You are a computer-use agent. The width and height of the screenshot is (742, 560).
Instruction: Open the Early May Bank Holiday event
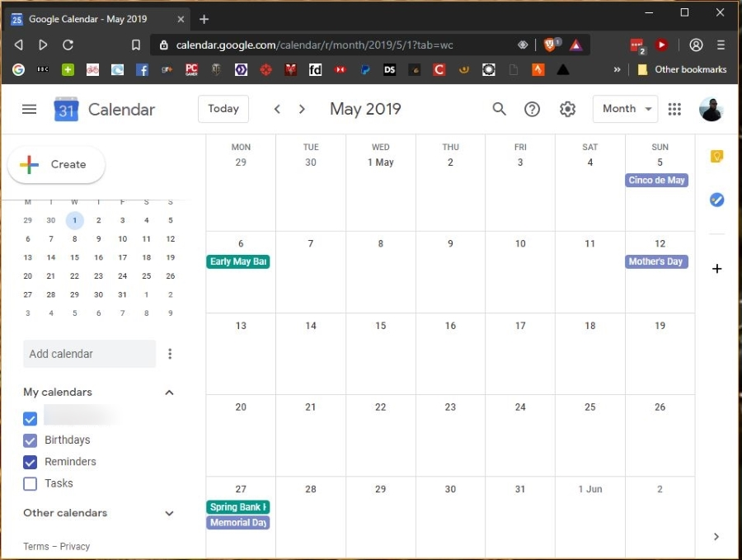[238, 261]
